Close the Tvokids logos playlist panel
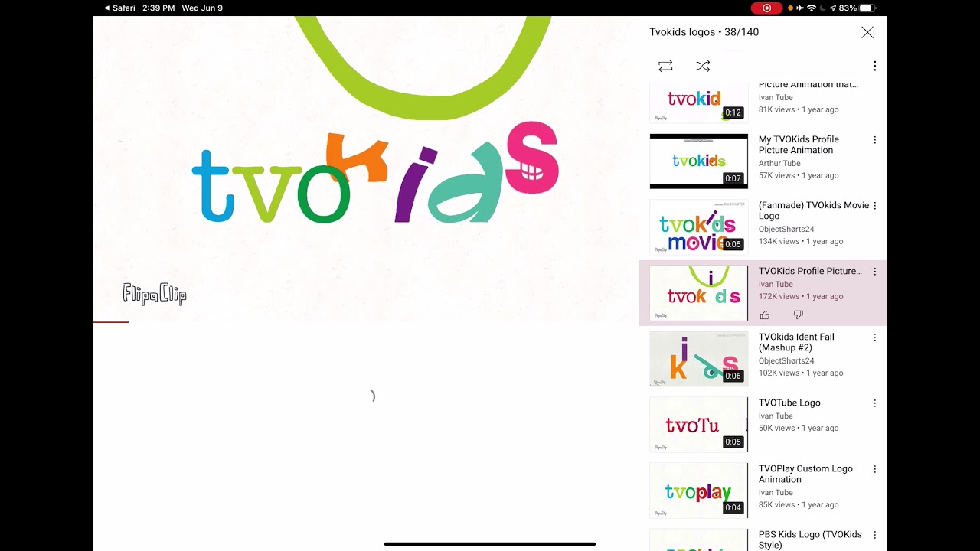The height and width of the screenshot is (551, 980). (x=867, y=32)
